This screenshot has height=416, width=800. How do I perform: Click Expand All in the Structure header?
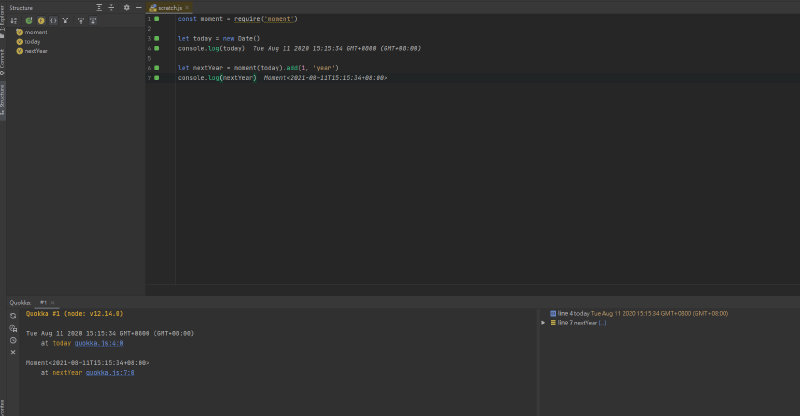[99, 8]
